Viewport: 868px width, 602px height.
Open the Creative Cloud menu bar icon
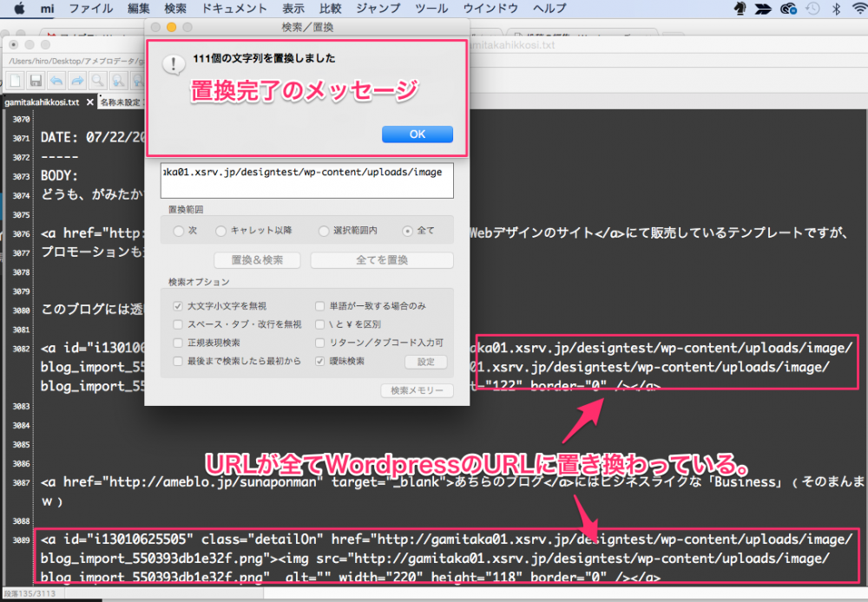(x=788, y=9)
